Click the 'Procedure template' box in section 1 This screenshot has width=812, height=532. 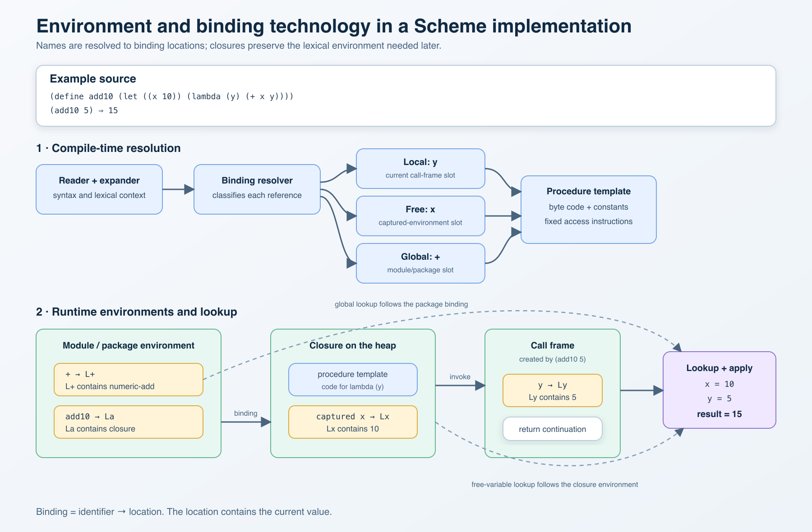point(589,210)
